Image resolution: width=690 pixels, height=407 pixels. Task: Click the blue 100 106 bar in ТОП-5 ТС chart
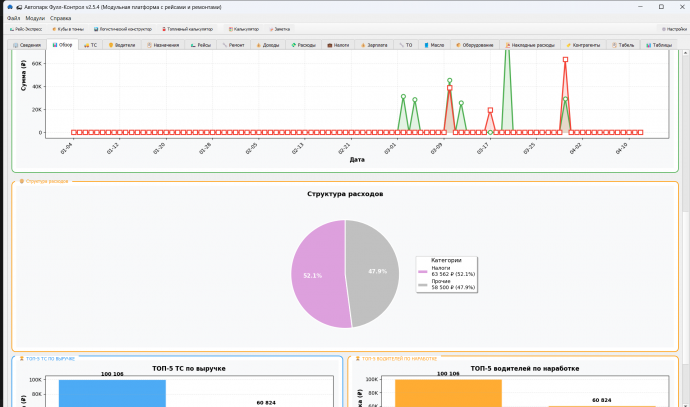pyautogui.click(x=112, y=393)
